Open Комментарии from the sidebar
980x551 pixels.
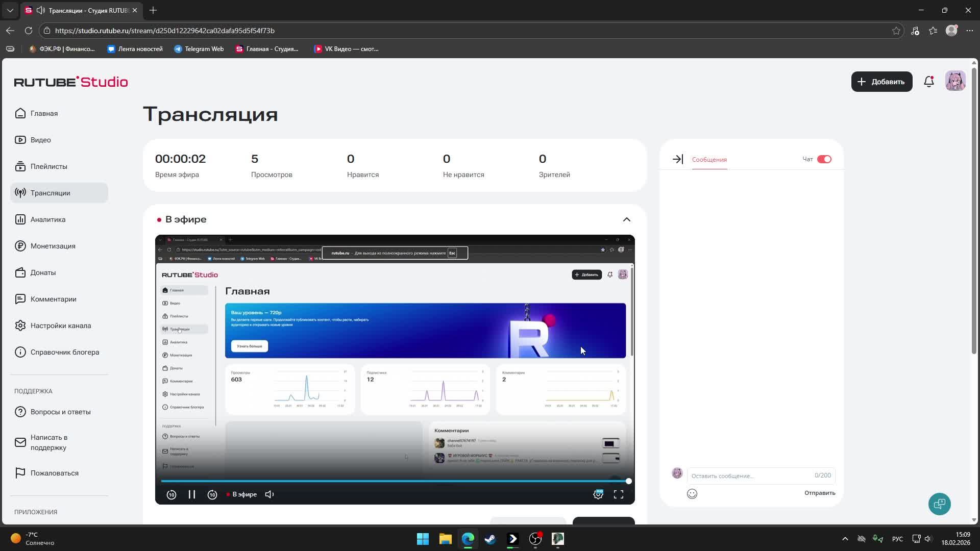point(53,298)
